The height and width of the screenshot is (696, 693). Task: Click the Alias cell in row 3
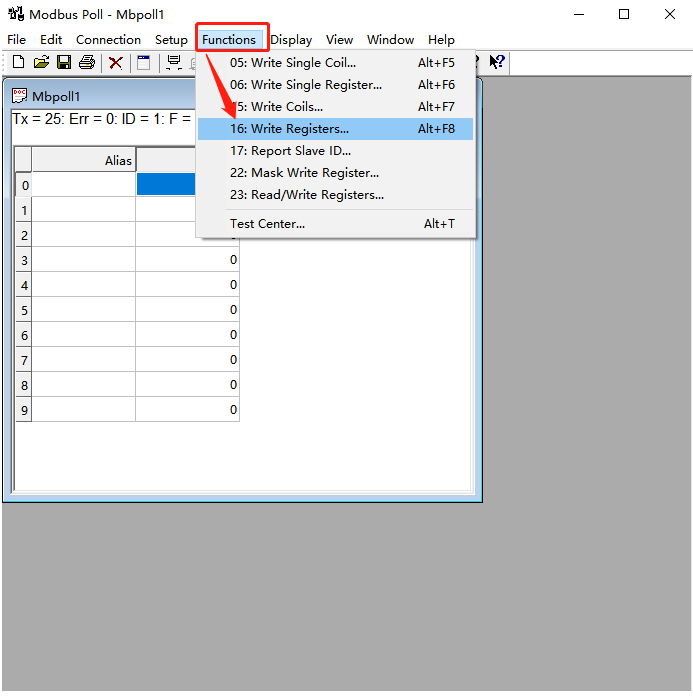point(84,260)
